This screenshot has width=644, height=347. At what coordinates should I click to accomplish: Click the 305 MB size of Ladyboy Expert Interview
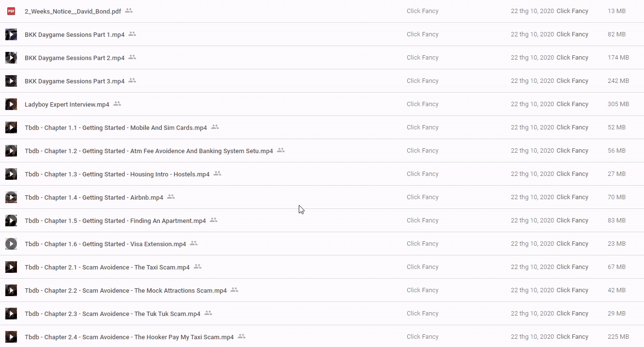click(618, 104)
